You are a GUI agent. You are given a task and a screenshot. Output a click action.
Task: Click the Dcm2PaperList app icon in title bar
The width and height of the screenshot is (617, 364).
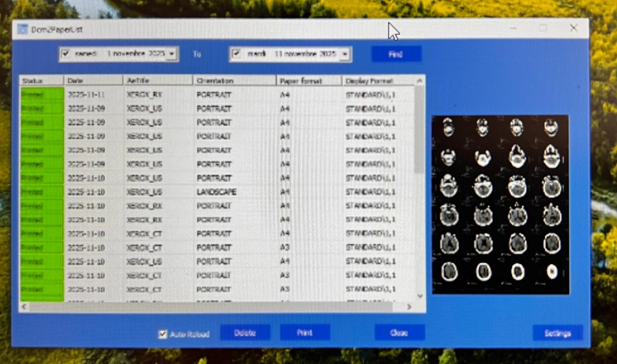coord(22,29)
